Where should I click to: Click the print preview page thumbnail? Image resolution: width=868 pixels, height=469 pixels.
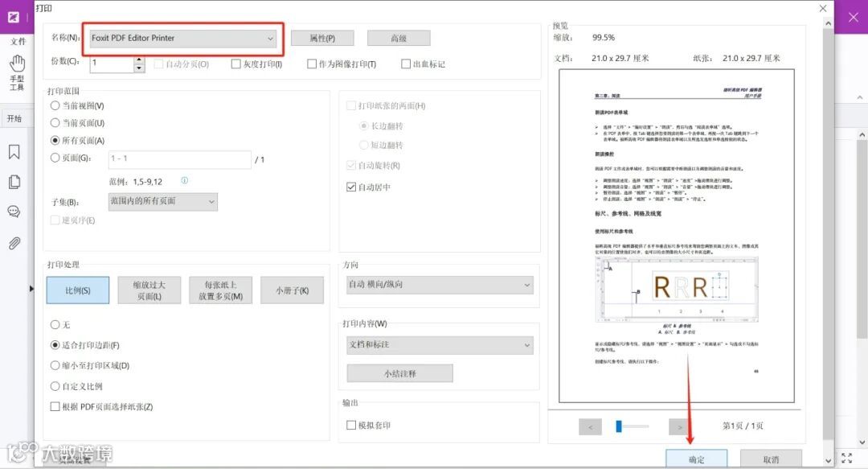[677, 236]
